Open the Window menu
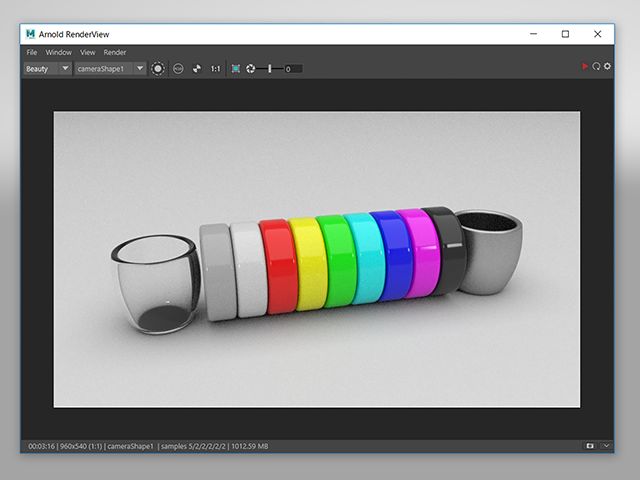 58,52
